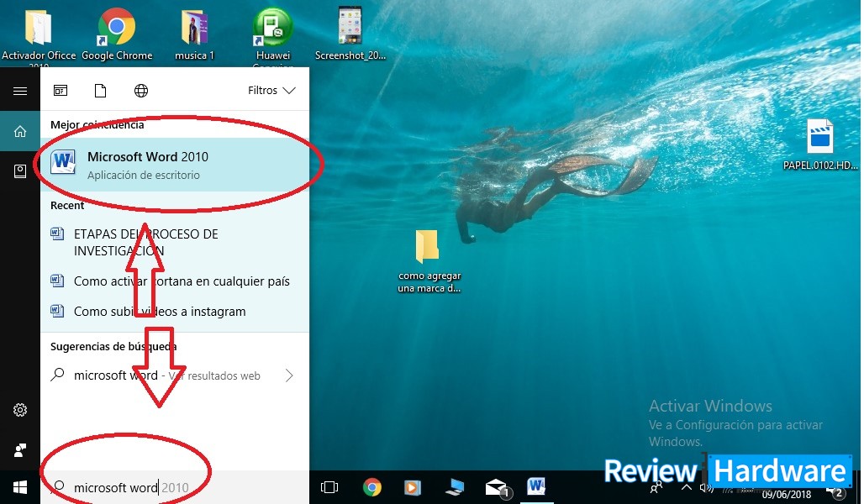Open search settings gear in sidebar

(20, 410)
